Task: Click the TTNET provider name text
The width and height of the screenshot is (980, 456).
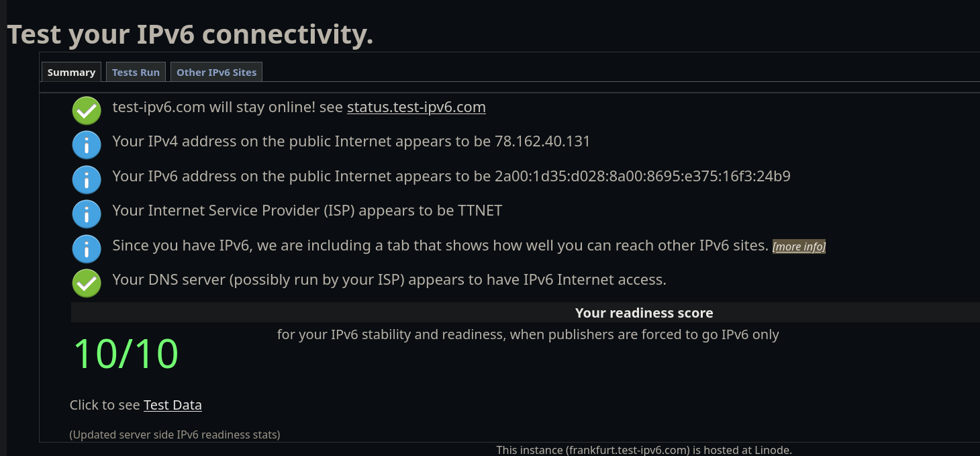Action: click(480, 211)
